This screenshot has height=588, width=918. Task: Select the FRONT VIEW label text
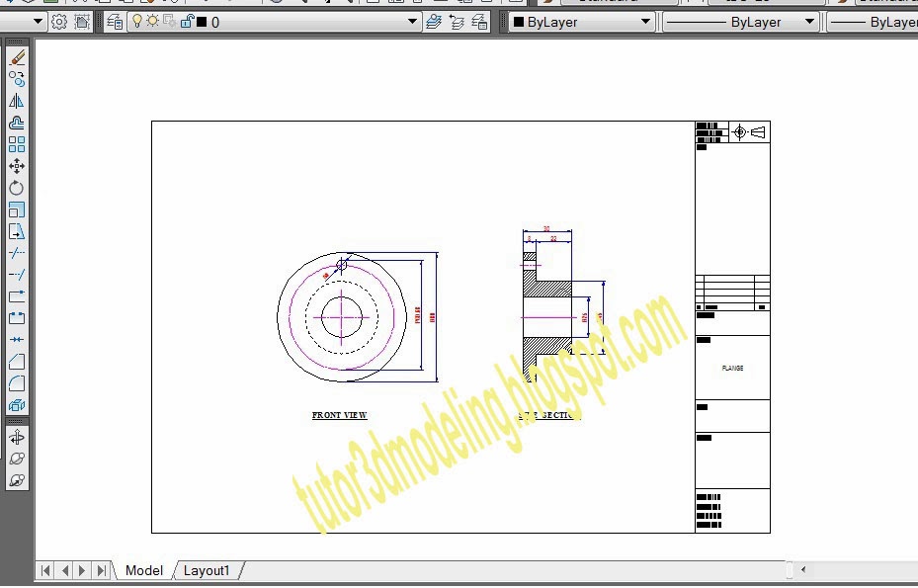pyautogui.click(x=339, y=415)
